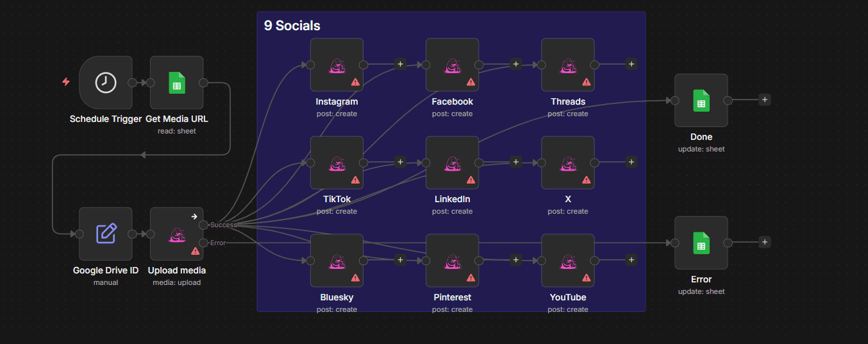Select the Error Google Sheets node
The image size is (868, 344).
(x=701, y=243)
